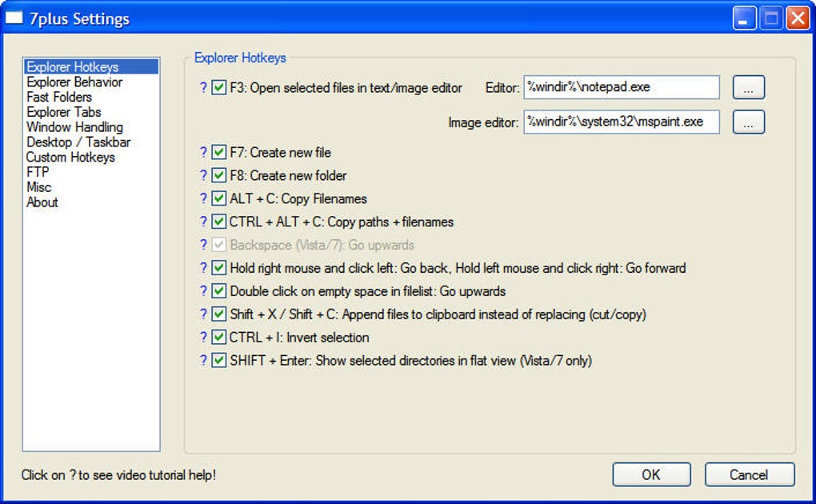This screenshot has height=504, width=816.
Task: Switch to the Custom Hotkeys page
Action: pos(70,158)
